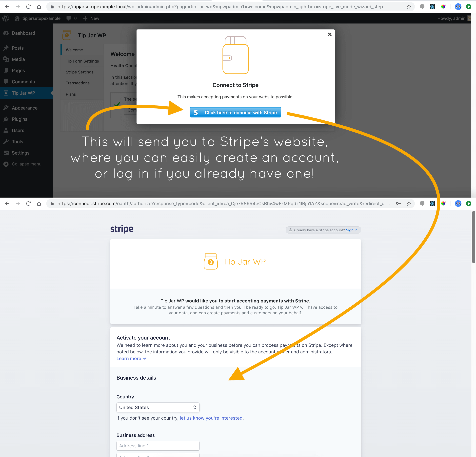Click the Stripe connect button
The image size is (476, 457).
pyautogui.click(x=236, y=112)
